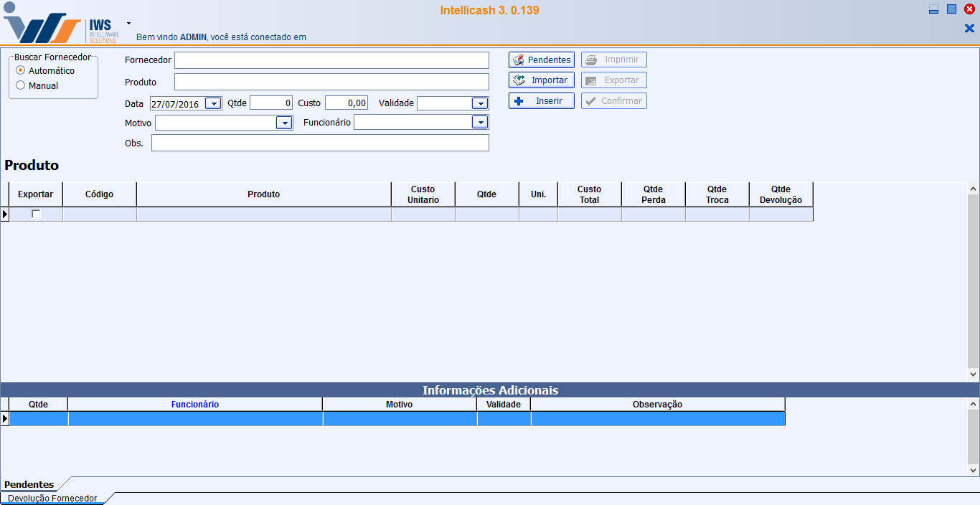Click the Validade header in Informações Adicionais
This screenshot has height=505, width=980.
point(504,405)
